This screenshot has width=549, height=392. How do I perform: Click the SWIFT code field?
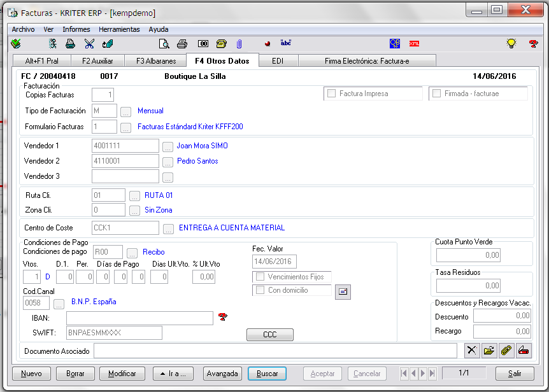[x=114, y=333]
